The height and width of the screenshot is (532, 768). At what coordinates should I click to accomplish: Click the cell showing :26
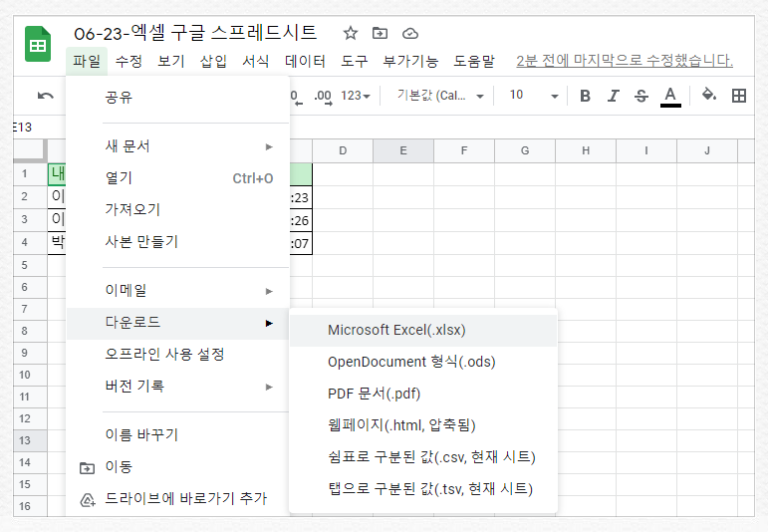(301, 220)
